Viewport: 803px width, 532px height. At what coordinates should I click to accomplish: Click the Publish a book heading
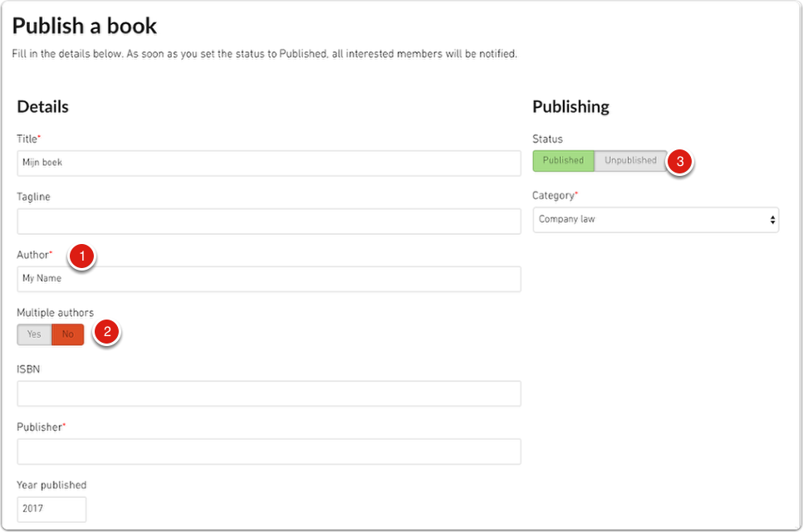pyautogui.click(x=85, y=26)
